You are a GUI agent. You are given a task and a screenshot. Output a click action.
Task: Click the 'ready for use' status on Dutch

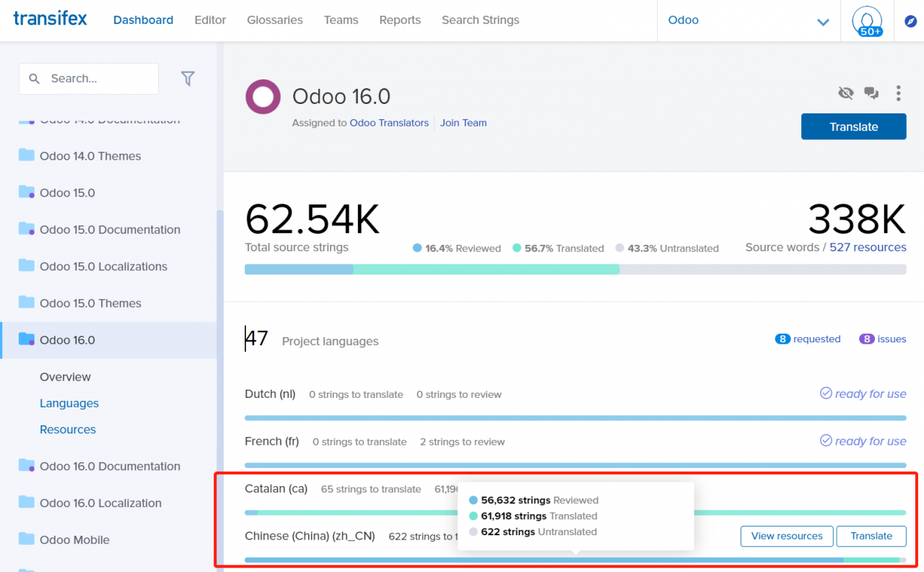pyautogui.click(x=863, y=394)
